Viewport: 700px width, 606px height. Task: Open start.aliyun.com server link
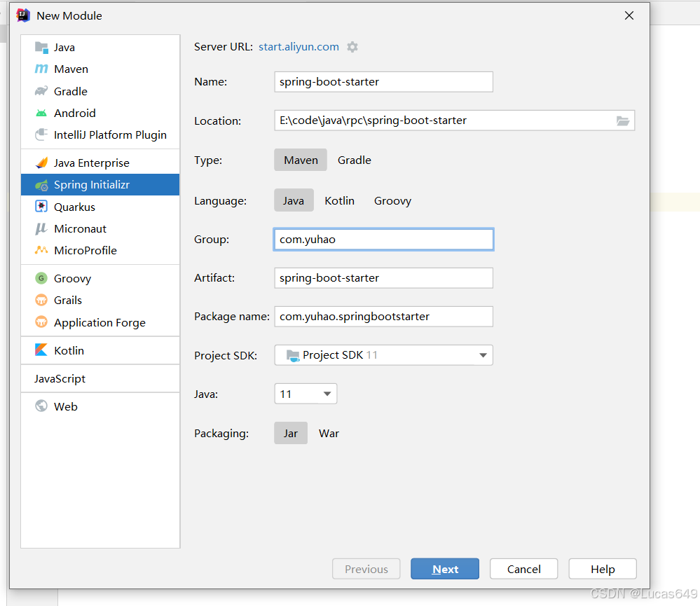(298, 47)
